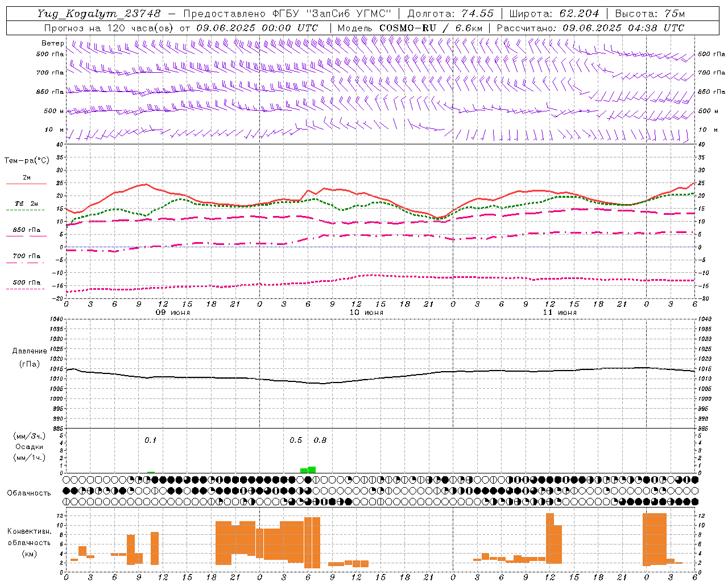Viewport: 728px width, 582px height.
Task: Click the 10 июня date label
Action: (366, 313)
